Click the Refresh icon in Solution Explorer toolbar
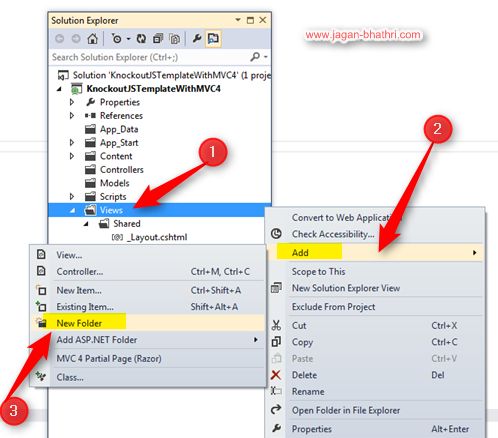 pos(141,39)
